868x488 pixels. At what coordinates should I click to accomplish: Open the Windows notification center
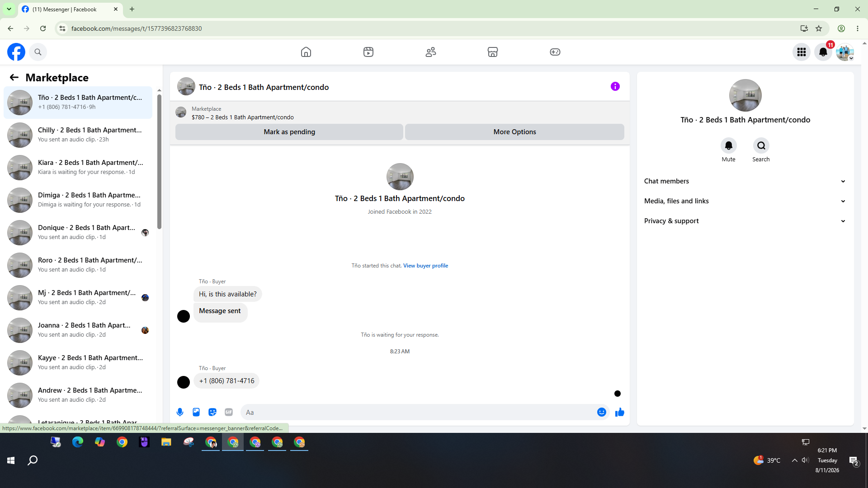tap(854, 461)
